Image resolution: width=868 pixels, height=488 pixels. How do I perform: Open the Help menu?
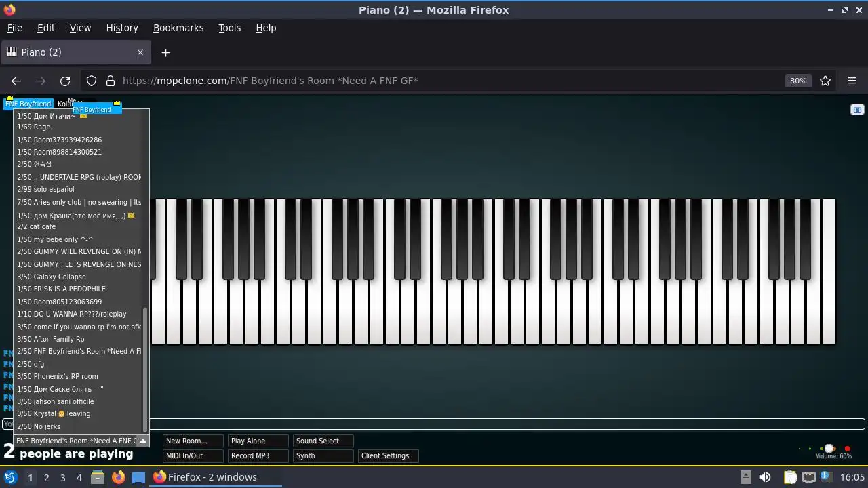[266, 28]
